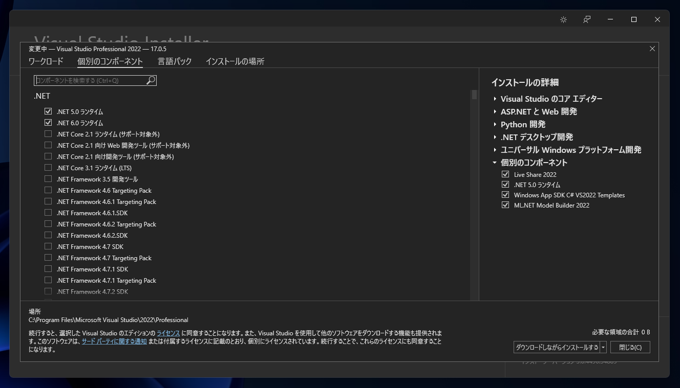Screen dimensions: 680x388
Task: Click the search magnifier icon in component search
Action: 150,80
